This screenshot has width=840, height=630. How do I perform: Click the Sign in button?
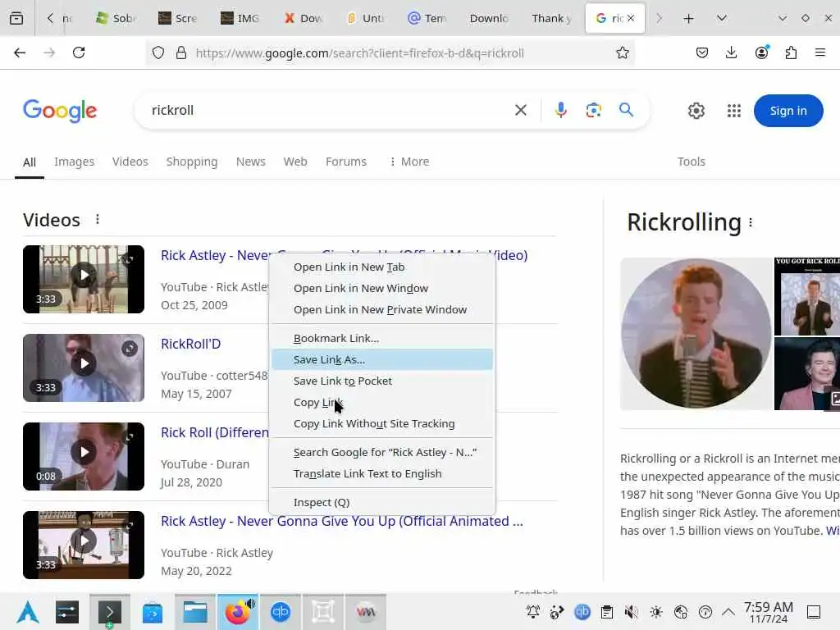pyautogui.click(x=788, y=111)
